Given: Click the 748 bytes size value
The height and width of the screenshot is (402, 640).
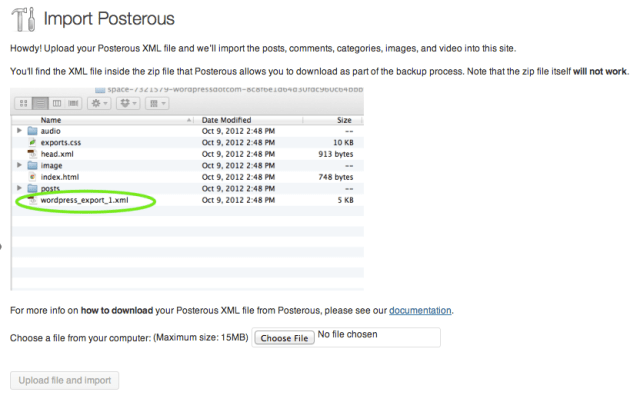Looking at the screenshot, I should 336,177.
